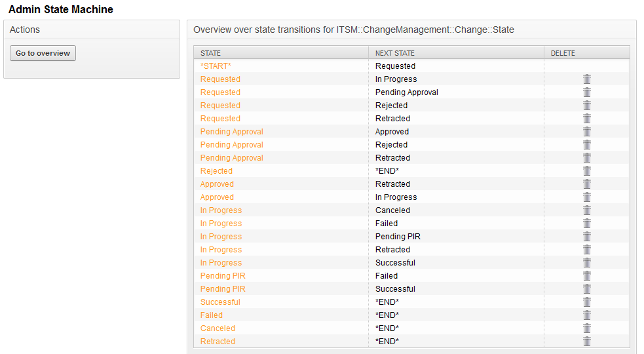Click the Go to overview button
644x354 pixels.
tap(43, 53)
